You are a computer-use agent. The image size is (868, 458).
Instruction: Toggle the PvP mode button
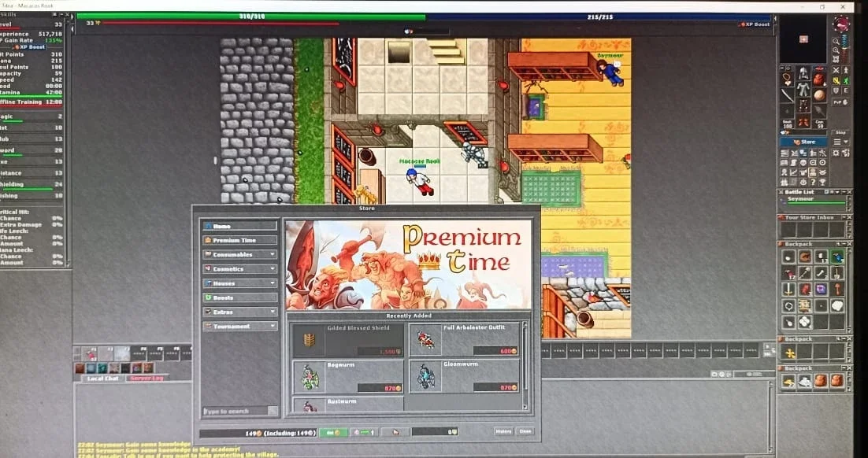[841, 102]
